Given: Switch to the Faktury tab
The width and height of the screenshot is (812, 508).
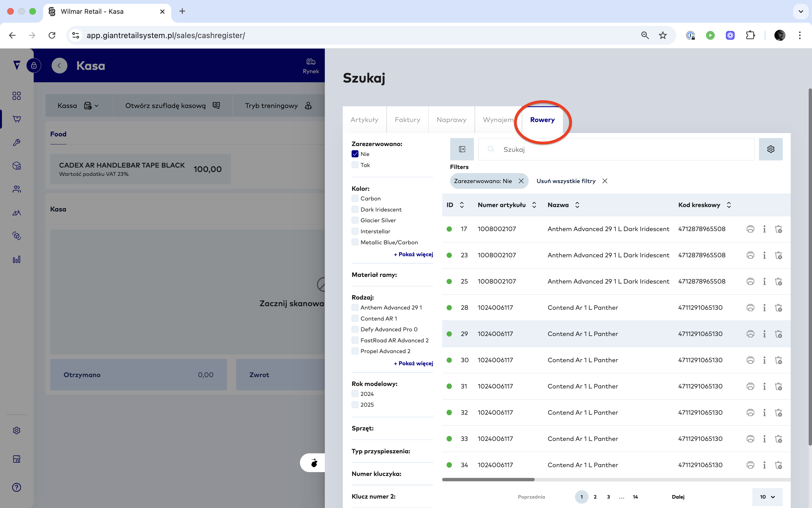Looking at the screenshot, I should pos(407,120).
